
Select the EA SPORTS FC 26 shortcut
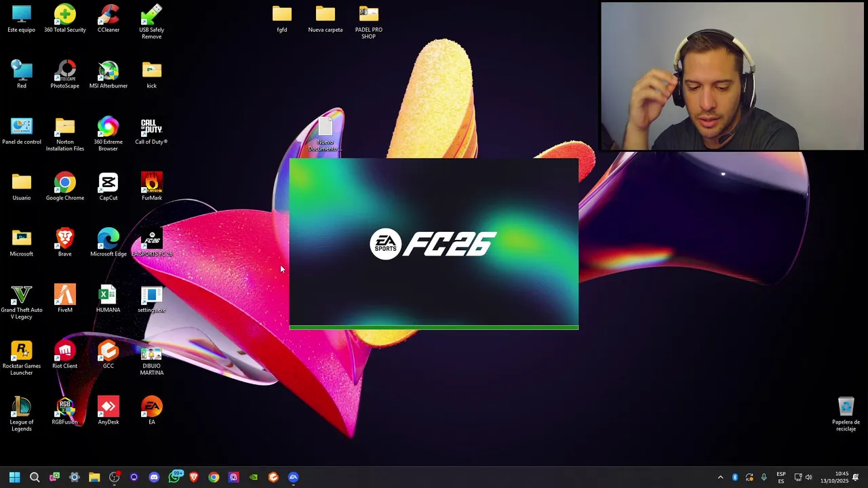point(152,243)
